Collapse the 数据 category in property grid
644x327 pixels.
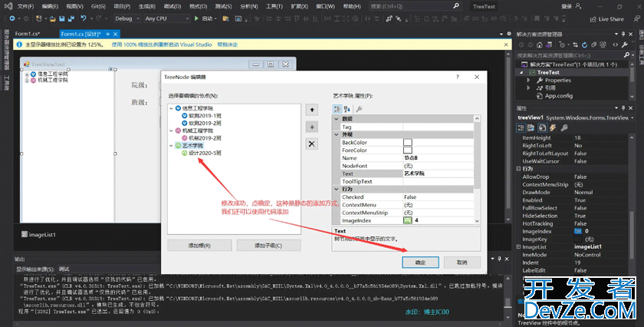click(337, 119)
